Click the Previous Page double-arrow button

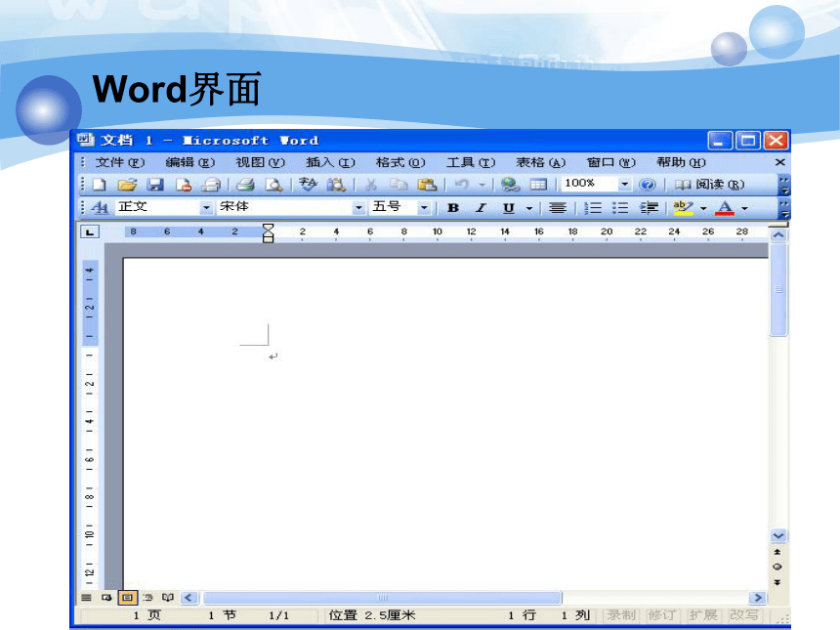pos(777,552)
